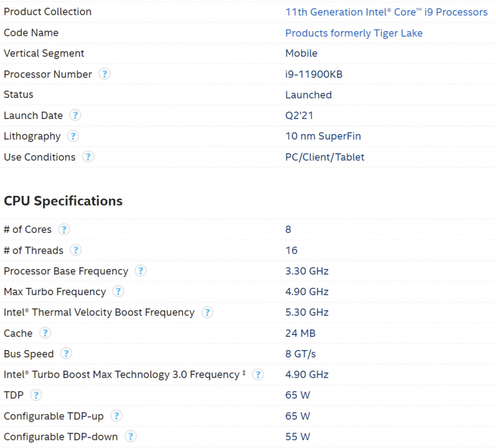
Task: Open help icon next to Processor Number
Action: pos(104,74)
